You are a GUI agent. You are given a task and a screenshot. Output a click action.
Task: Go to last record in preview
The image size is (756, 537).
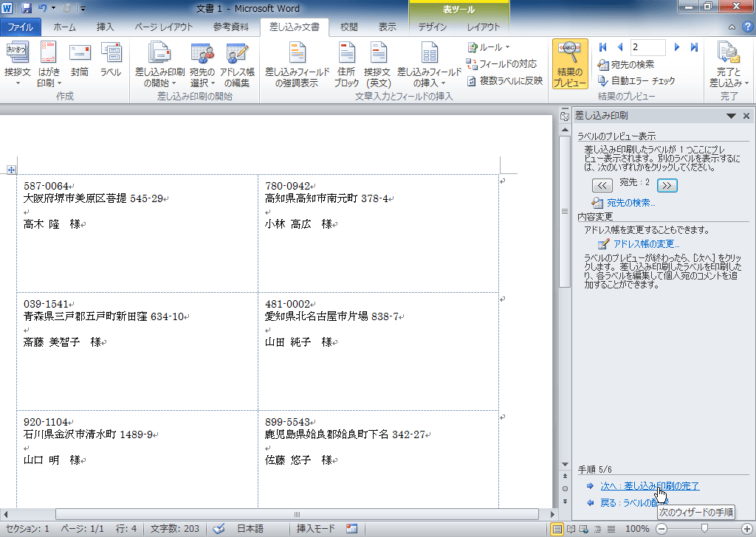click(x=694, y=46)
